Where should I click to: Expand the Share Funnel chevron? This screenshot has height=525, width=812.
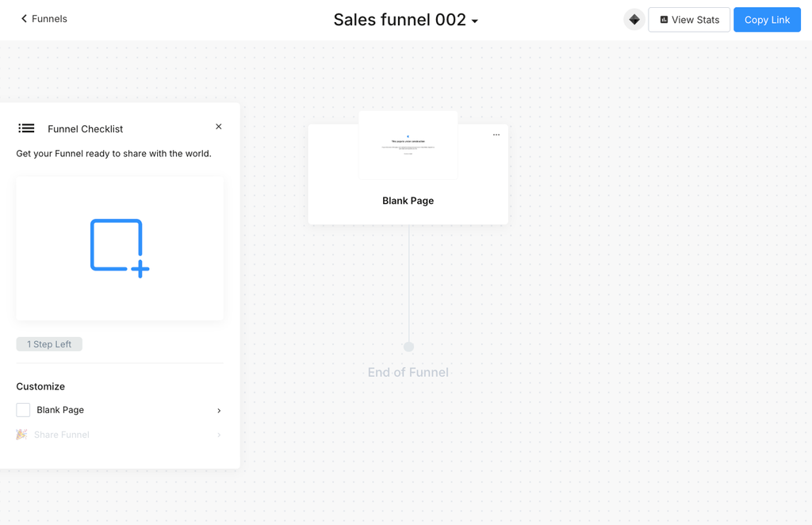pos(219,435)
